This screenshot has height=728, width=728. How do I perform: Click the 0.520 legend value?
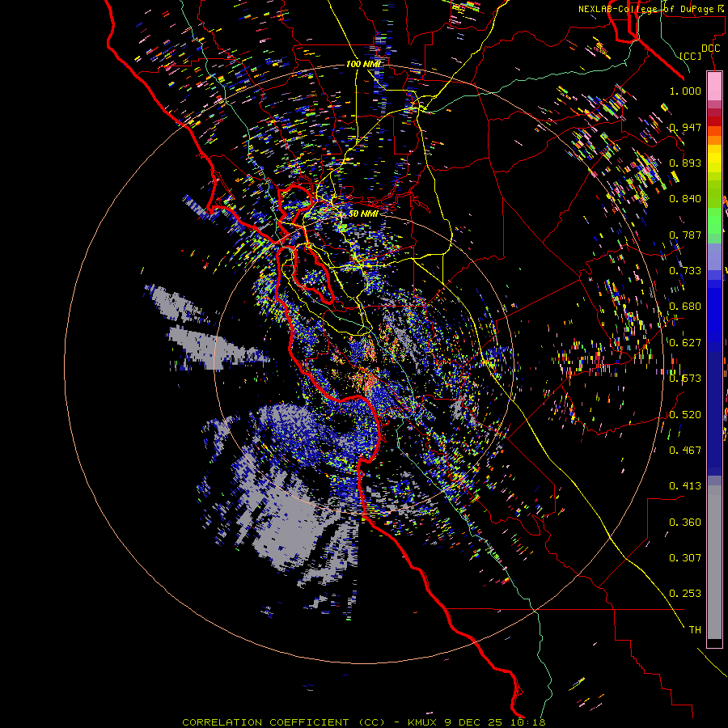(685, 415)
